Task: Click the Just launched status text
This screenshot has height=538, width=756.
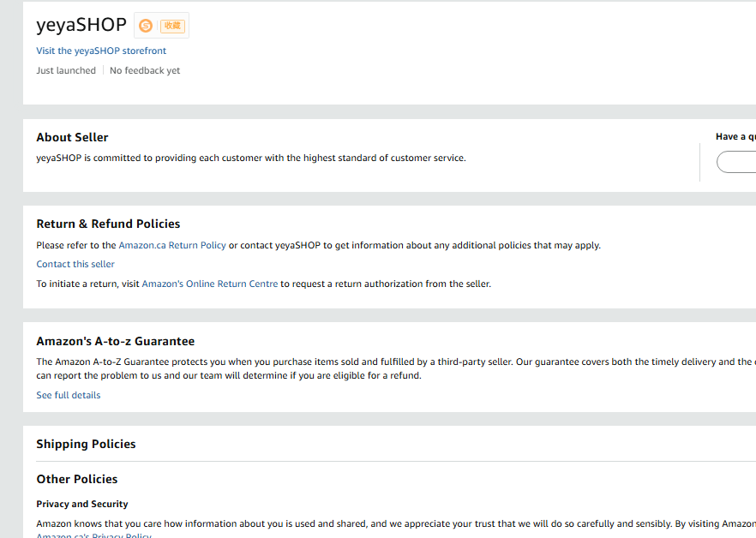Action: point(66,70)
